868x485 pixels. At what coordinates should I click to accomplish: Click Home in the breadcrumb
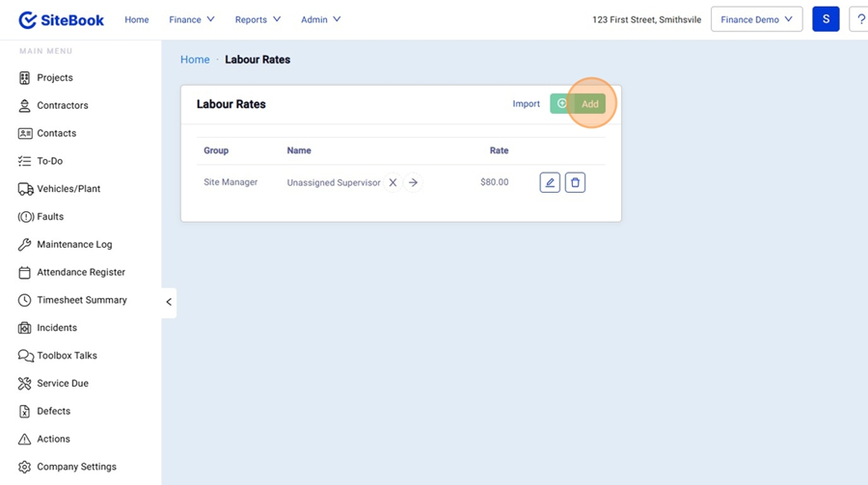195,60
